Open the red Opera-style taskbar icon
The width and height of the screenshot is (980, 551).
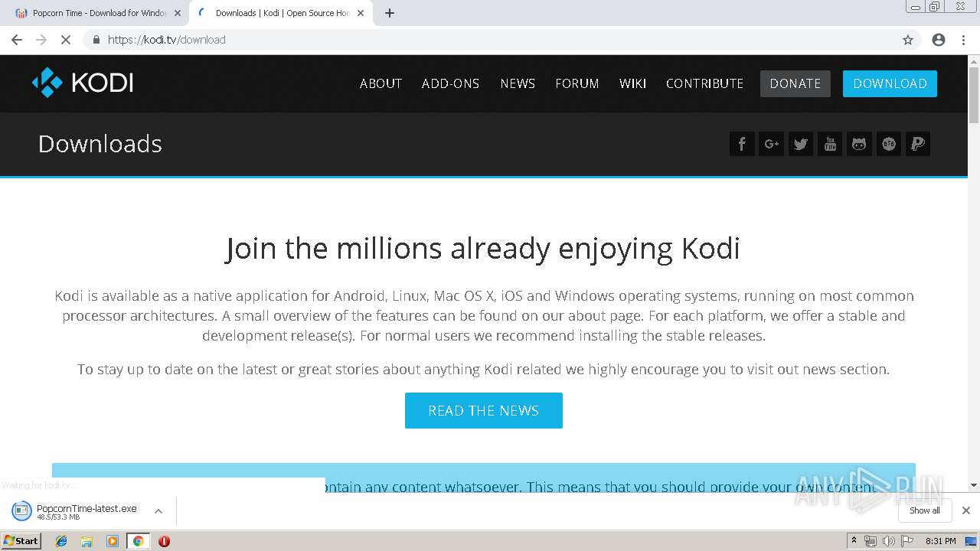164,541
